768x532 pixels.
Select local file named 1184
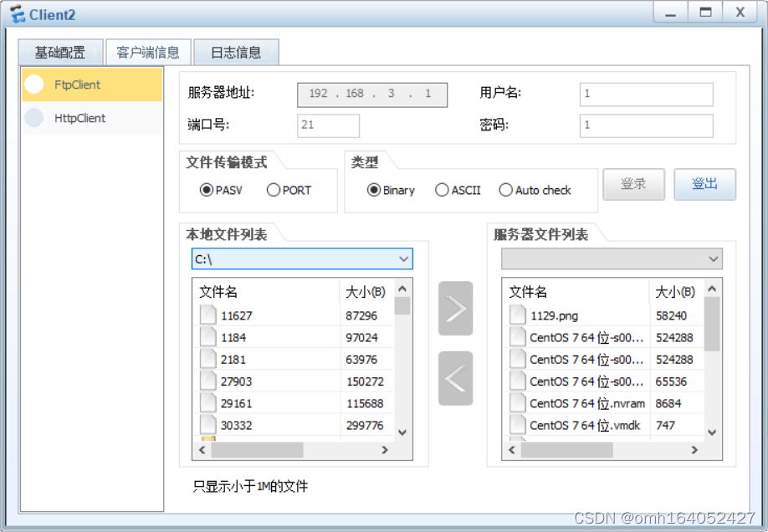pos(233,338)
